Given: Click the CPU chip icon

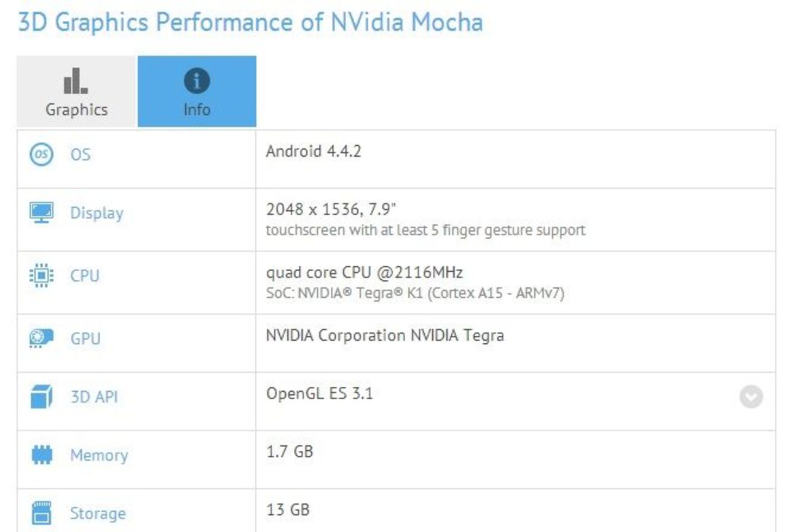Looking at the screenshot, I should [x=41, y=276].
